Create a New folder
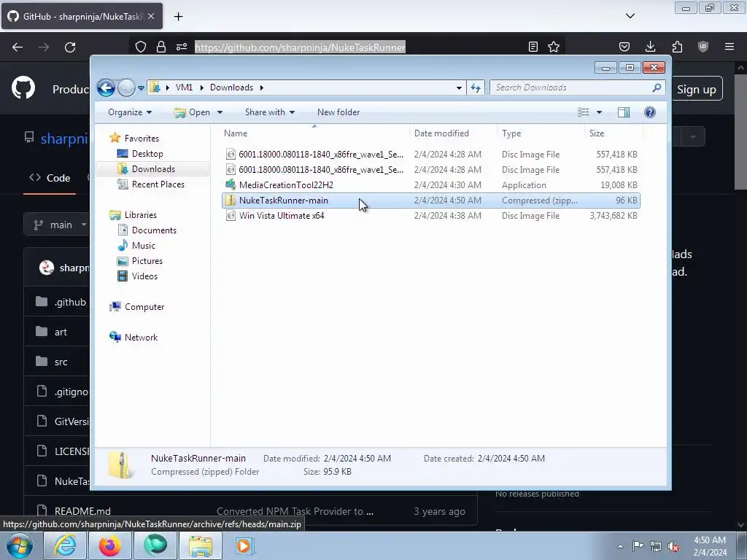Viewport: 747px width, 560px height. click(338, 112)
